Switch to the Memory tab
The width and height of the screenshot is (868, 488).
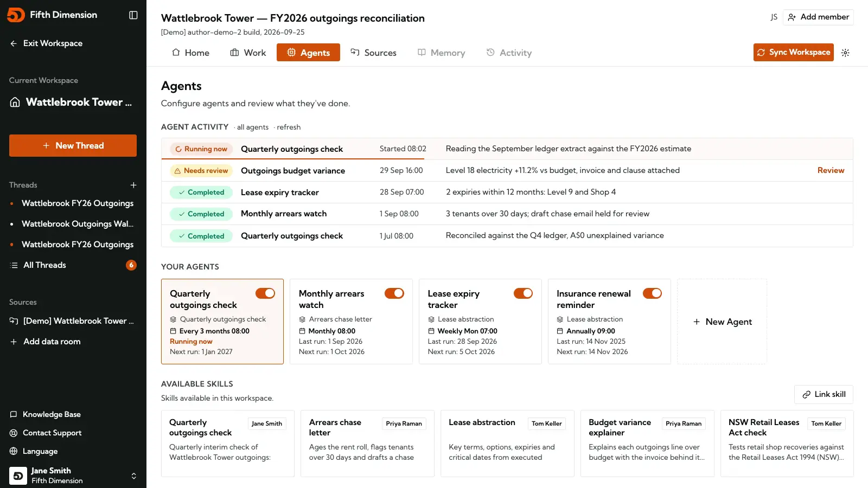(x=441, y=53)
